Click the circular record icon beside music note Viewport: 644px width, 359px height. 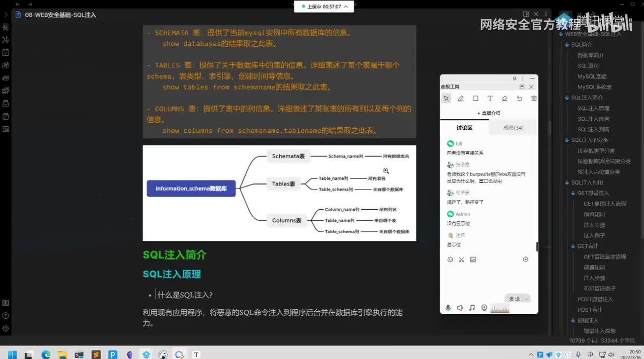(484, 308)
